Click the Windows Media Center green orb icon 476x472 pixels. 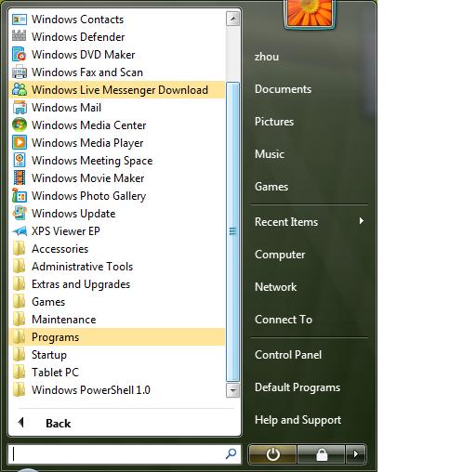tap(20, 125)
